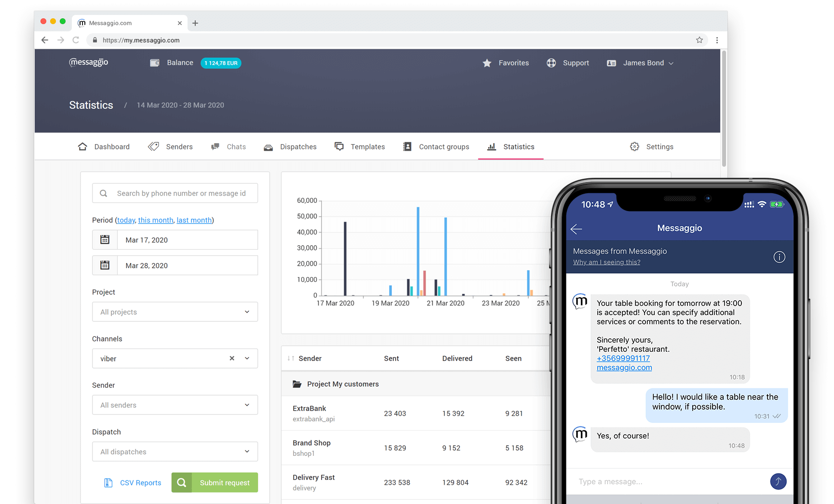This screenshot has height=504, width=834.
Task: Set period to today link
Action: click(x=126, y=220)
